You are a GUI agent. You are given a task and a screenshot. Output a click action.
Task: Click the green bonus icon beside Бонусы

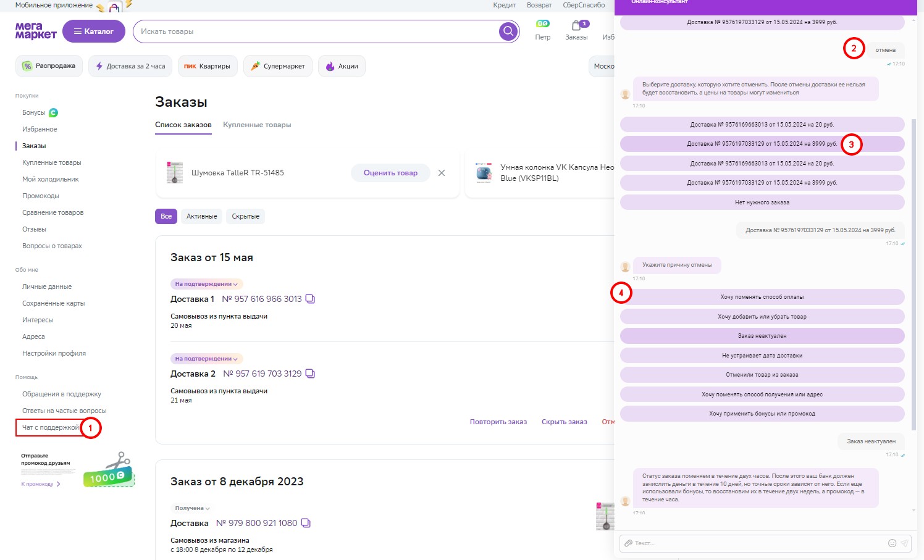53,112
